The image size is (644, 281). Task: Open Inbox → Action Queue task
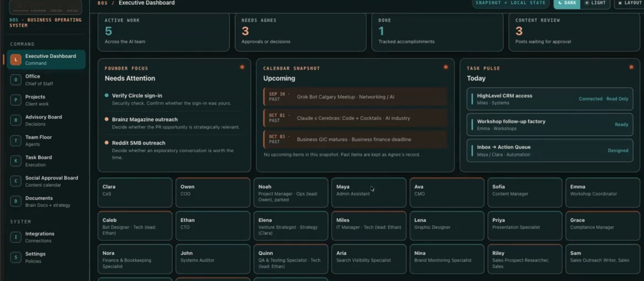(x=550, y=151)
